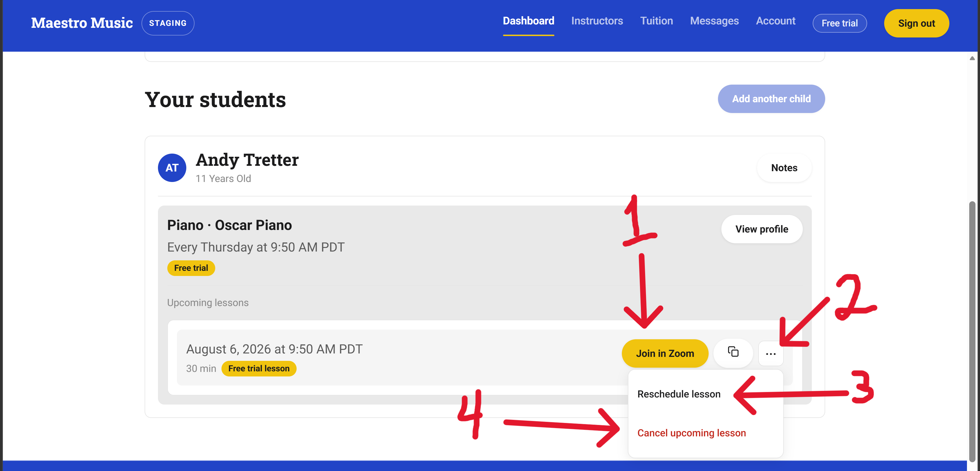Screen dimensions: 980x471
Task: Switch to the Tuition tab
Action: (656, 21)
